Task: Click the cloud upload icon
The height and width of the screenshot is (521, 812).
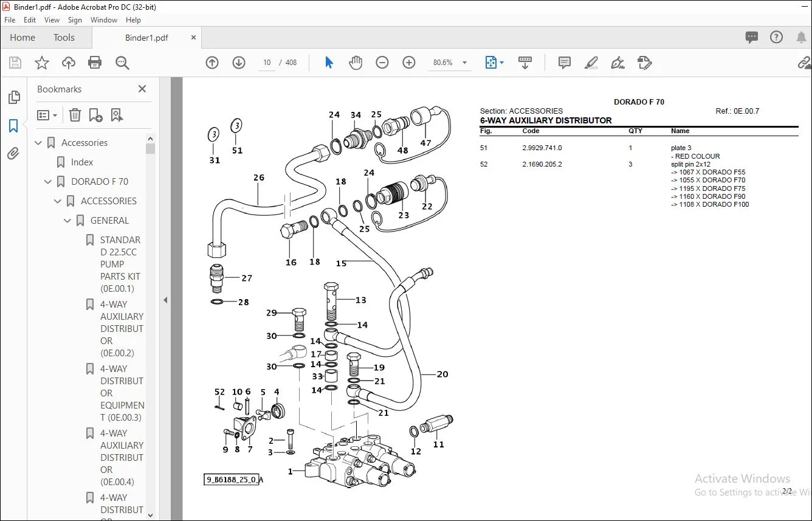Action: point(69,63)
